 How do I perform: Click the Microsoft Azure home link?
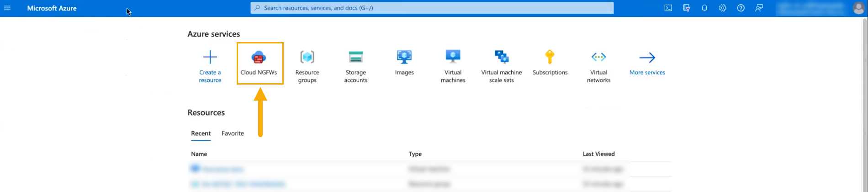[52, 8]
